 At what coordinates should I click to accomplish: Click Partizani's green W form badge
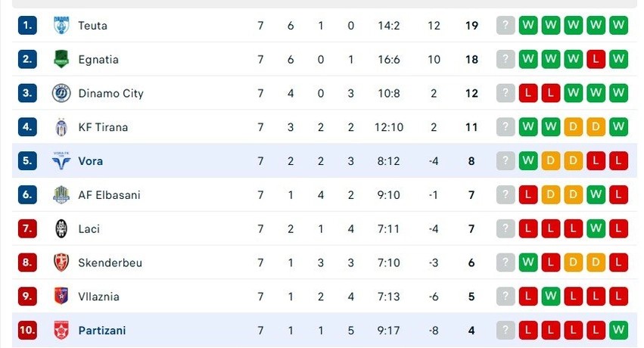click(618, 330)
